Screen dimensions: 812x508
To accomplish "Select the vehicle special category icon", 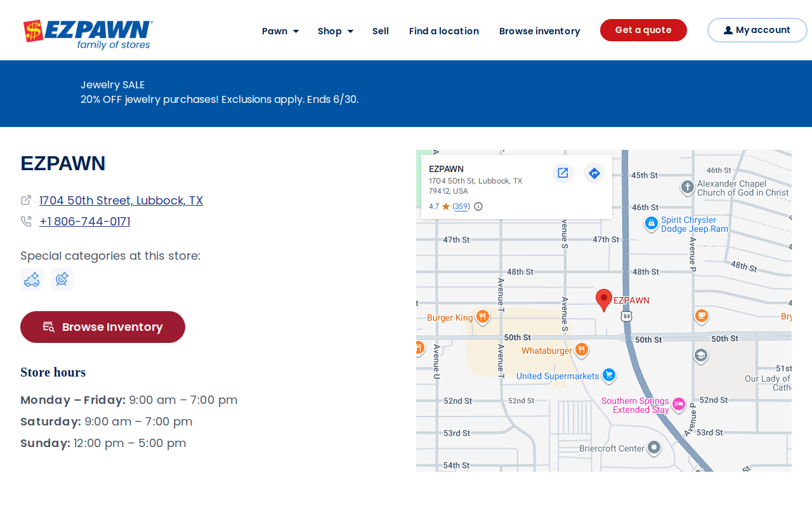I will tap(32, 279).
